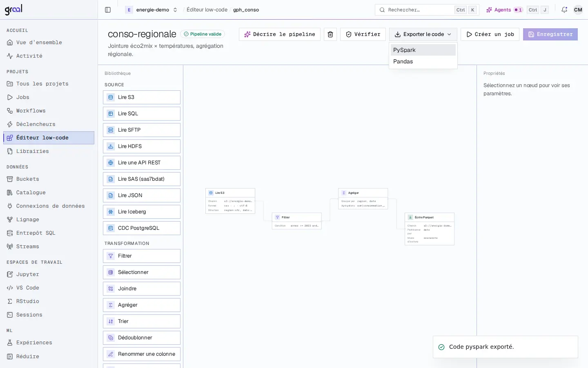Open Éditeur low-code breadcrumb link
Image resolution: width=588 pixels, height=368 pixels.
[x=207, y=10]
